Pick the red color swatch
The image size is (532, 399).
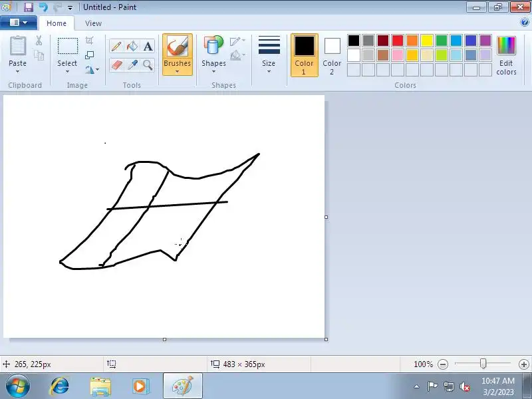click(398, 41)
